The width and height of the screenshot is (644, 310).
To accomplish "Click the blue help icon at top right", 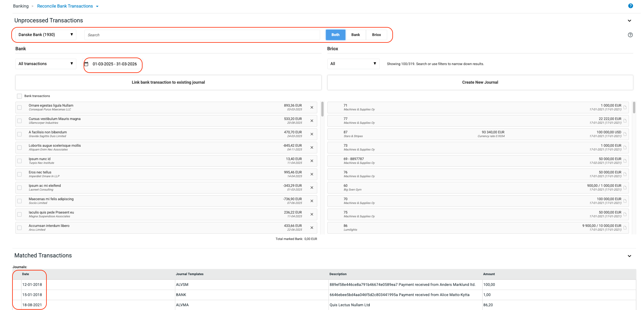I will [x=630, y=6].
